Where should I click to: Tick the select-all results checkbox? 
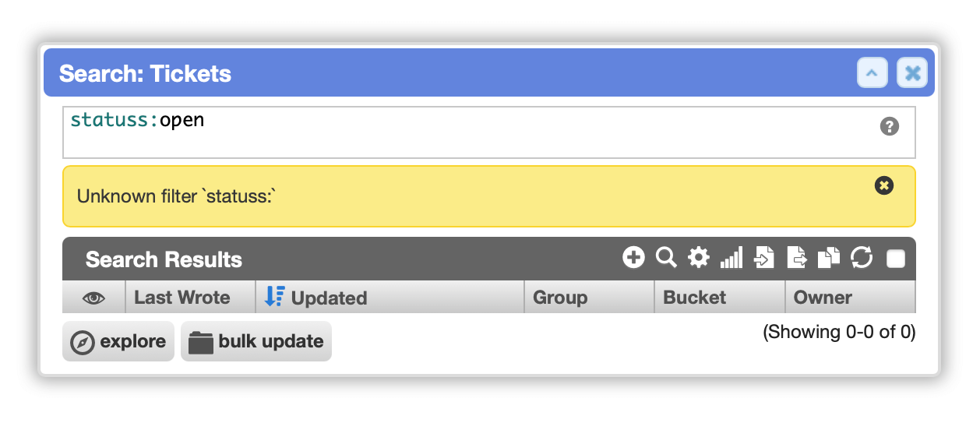pyautogui.click(x=896, y=259)
